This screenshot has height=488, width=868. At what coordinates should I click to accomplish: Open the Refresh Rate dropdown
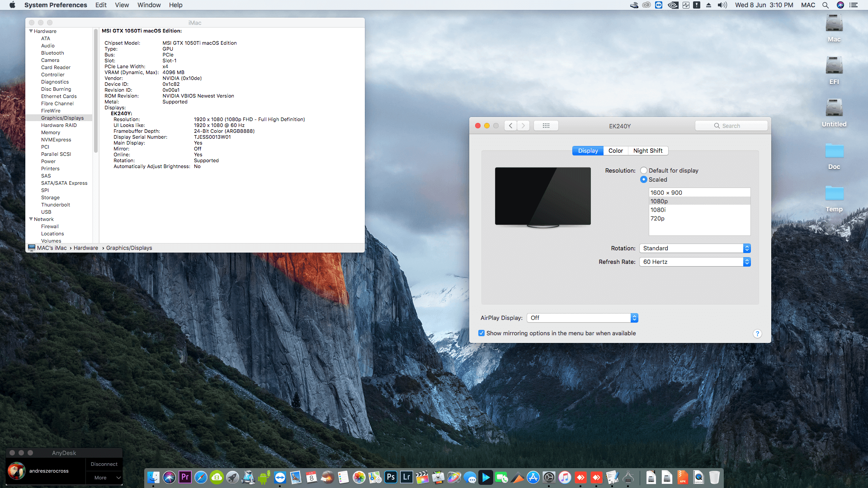[x=695, y=262]
